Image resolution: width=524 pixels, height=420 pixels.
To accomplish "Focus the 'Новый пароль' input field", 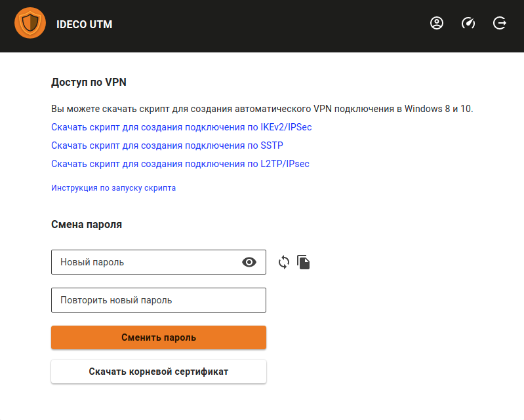I will coord(144,262).
